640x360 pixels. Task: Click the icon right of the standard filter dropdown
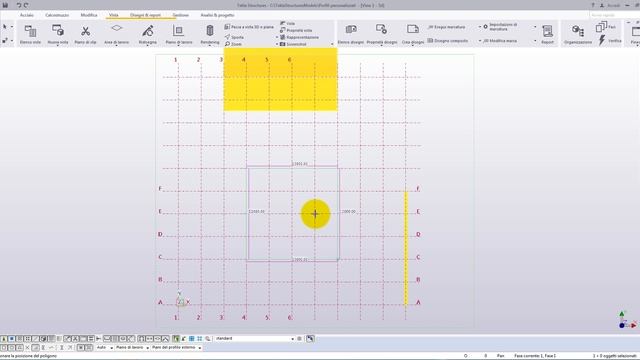pyautogui.click(x=300, y=339)
